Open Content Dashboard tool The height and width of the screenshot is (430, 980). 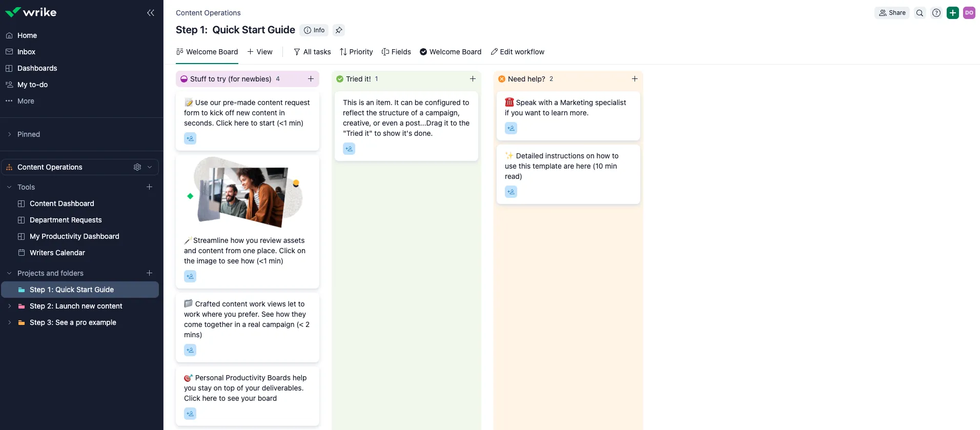pos(62,203)
